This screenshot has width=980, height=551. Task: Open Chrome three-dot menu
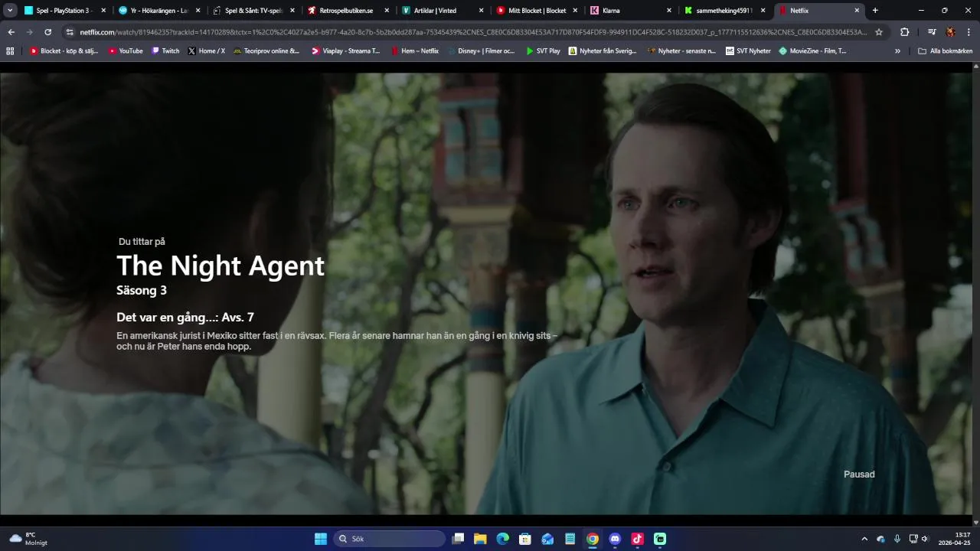969,32
